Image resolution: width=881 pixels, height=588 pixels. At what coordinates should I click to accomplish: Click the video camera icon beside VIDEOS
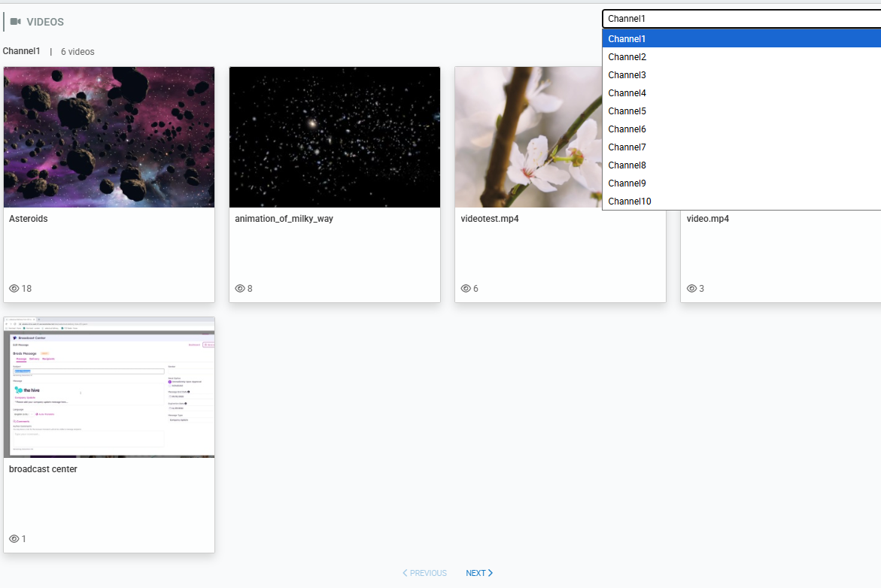point(15,22)
